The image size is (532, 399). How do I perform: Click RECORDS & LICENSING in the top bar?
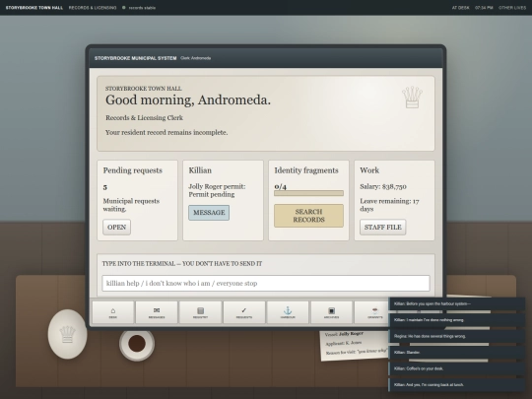coord(93,8)
